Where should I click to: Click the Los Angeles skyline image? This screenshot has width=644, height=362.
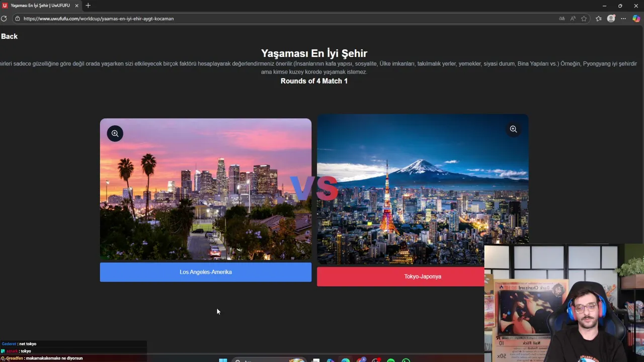[206, 189]
